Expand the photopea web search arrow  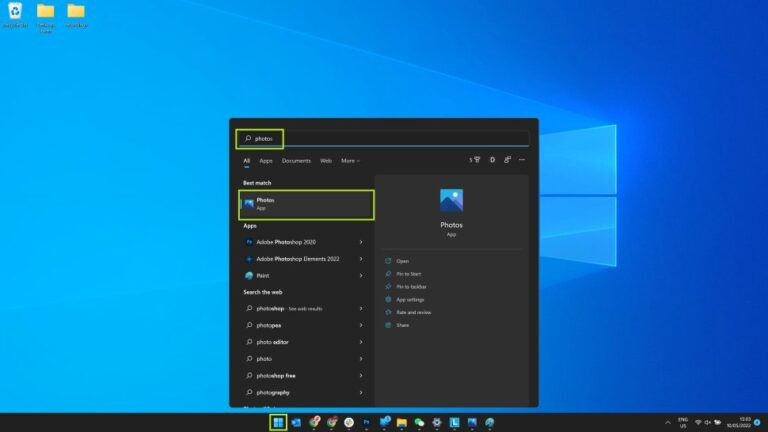[361, 325]
